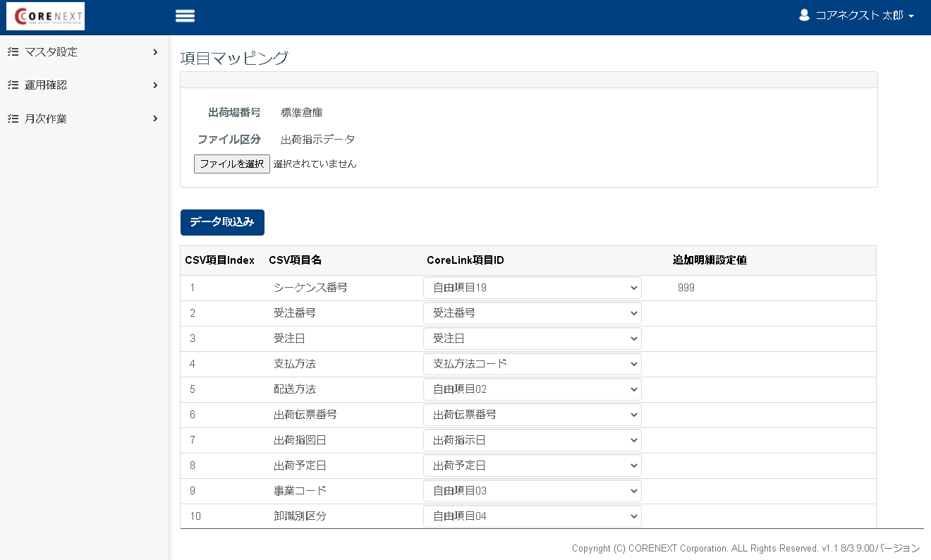Viewport: 931px width, 560px height.
Task: Click the ファイルを選択 file picker button
Action: (x=232, y=164)
